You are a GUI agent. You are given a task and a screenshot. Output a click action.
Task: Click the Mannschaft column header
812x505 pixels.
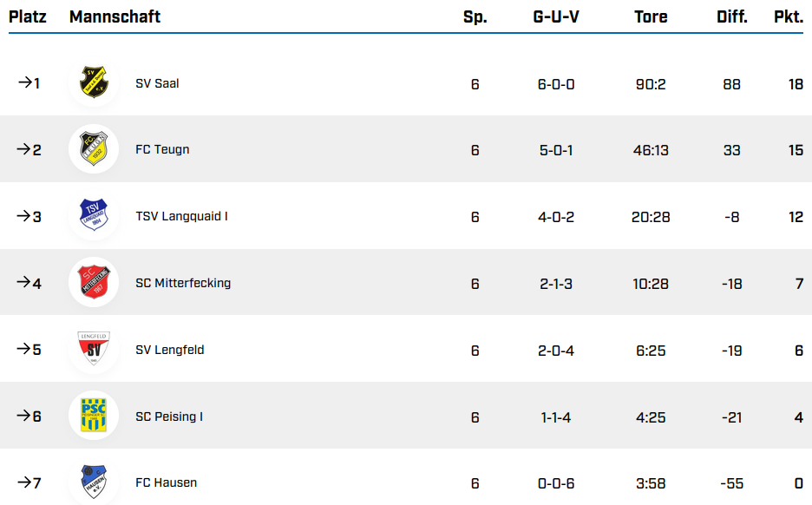[115, 16]
